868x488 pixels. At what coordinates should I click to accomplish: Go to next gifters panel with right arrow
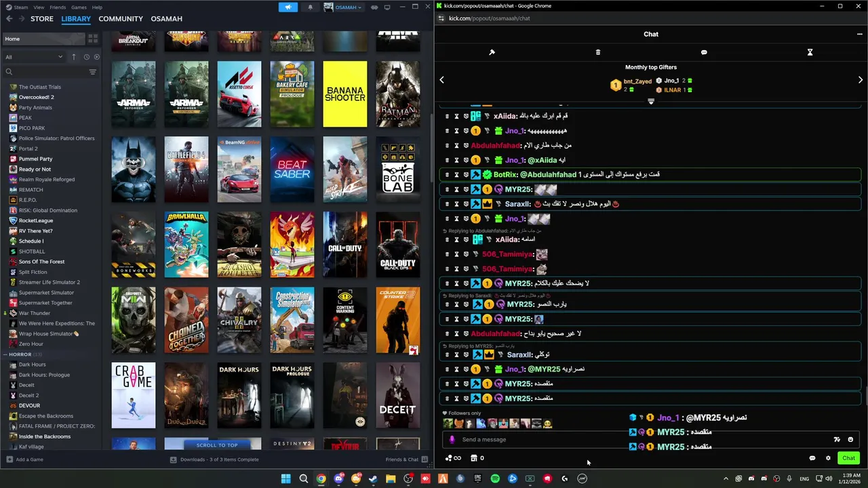[861, 80]
